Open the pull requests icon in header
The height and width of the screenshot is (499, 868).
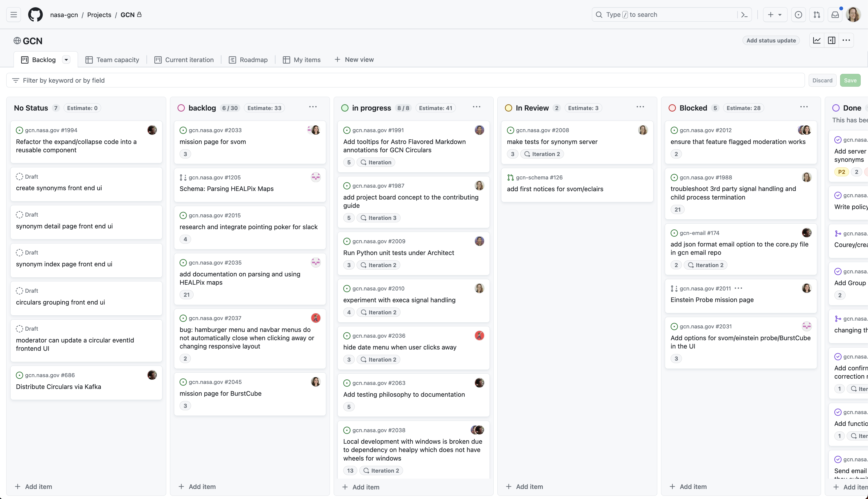[817, 15]
